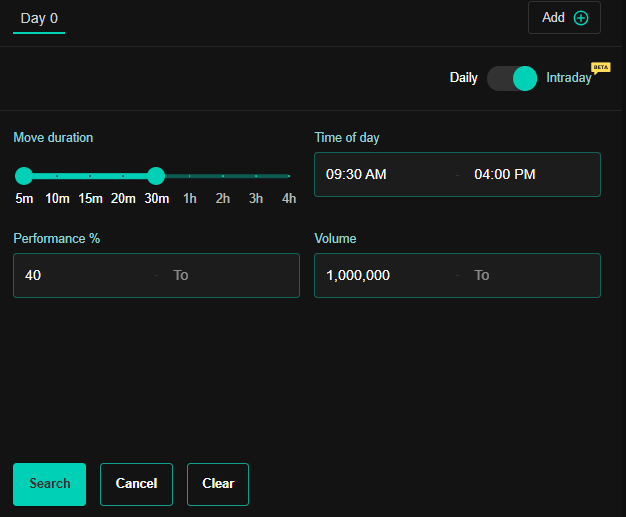This screenshot has width=626, height=517.
Task: Toggle the Daily/Intraday switch
Action: (512, 78)
